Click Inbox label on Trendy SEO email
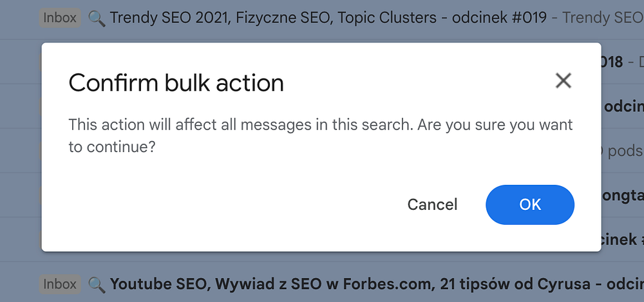Image resolution: width=644 pixels, height=302 pixels. point(60,17)
